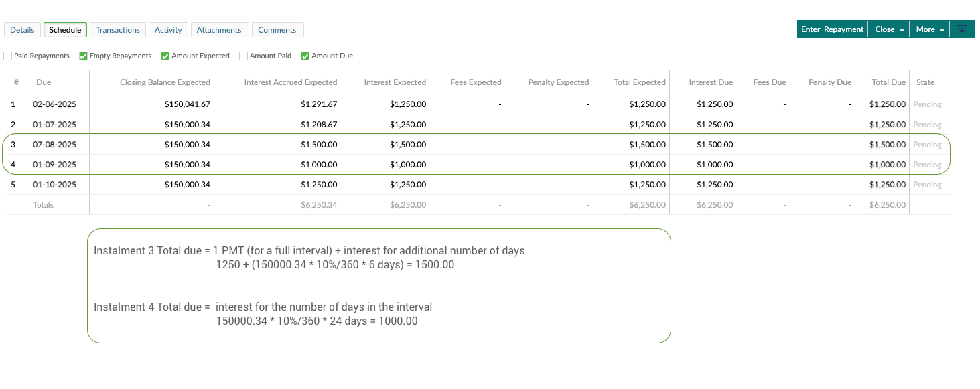The width and height of the screenshot is (980, 389).
Task: Untick the Amount Due checkbox
Action: pyautogui.click(x=305, y=56)
